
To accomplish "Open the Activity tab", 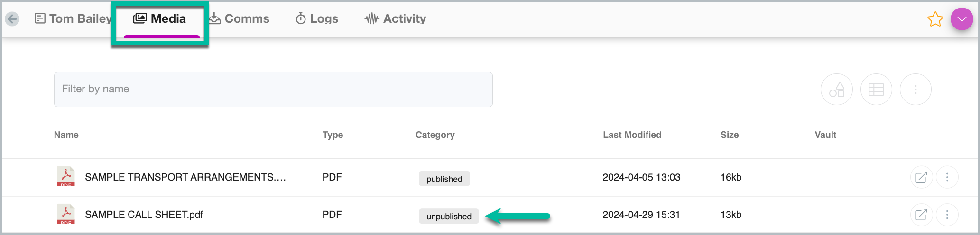I will pyautogui.click(x=395, y=18).
